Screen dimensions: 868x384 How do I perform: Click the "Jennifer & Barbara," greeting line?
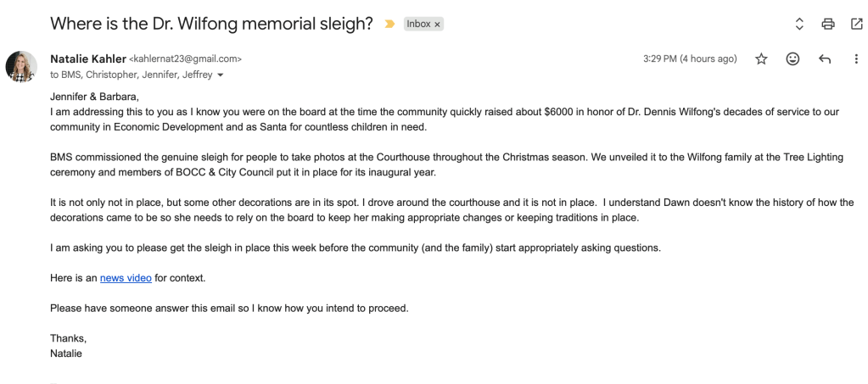click(93, 96)
